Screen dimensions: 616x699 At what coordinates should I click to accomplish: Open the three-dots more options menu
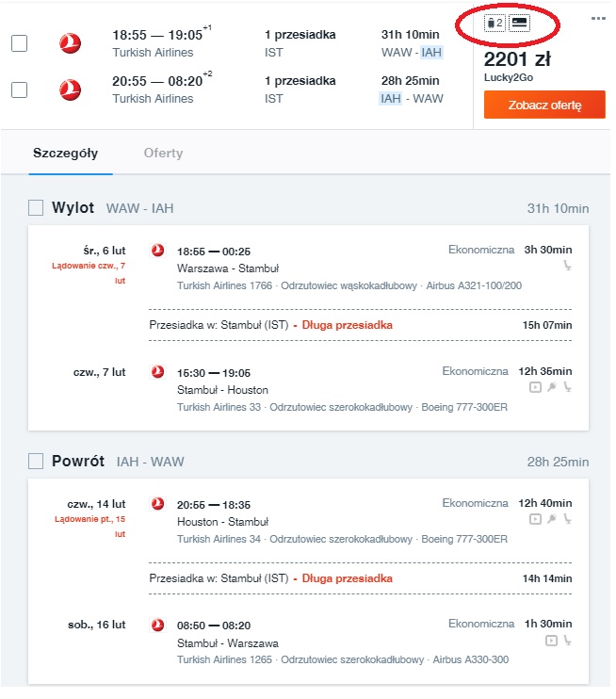[x=598, y=19]
